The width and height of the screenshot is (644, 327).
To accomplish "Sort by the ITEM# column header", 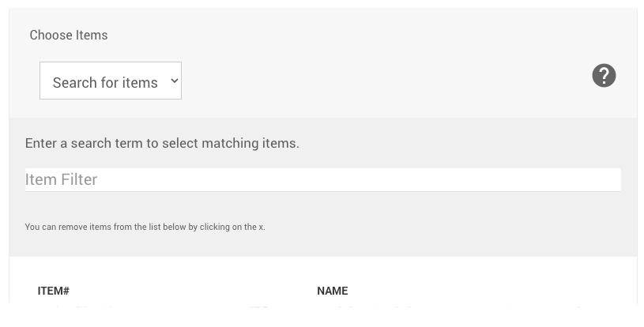I will [x=54, y=291].
